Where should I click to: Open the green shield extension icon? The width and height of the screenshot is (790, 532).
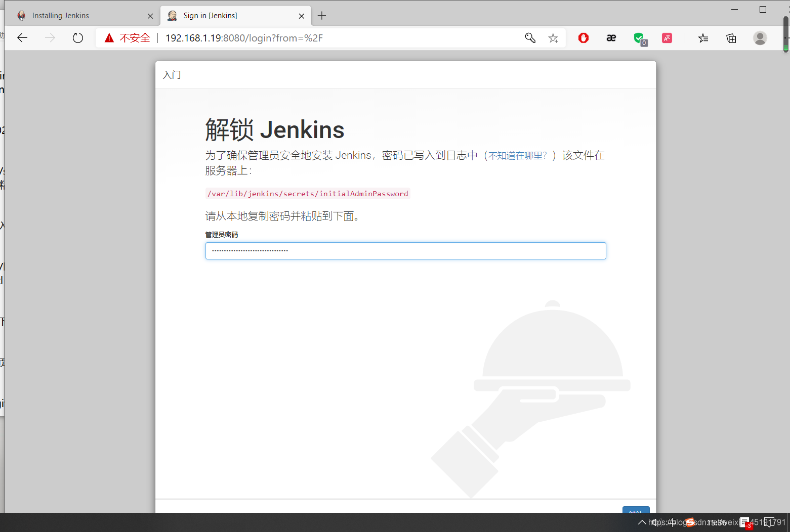[640, 38]
